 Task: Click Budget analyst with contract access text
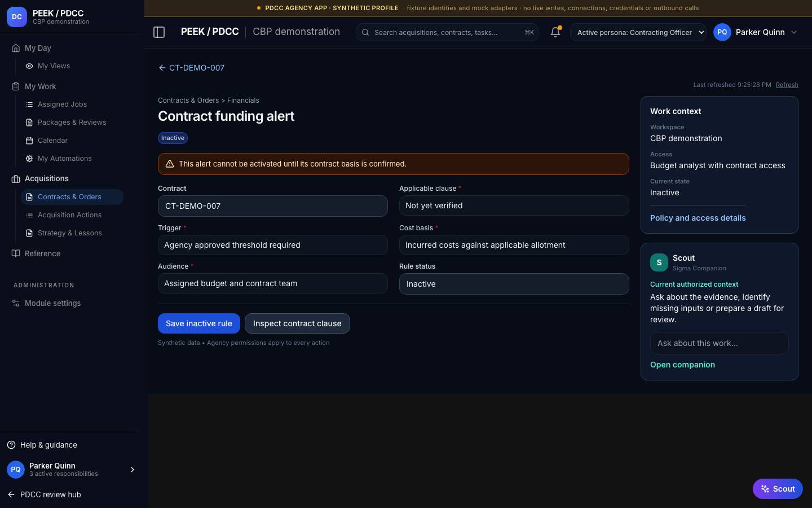point(717,165)
